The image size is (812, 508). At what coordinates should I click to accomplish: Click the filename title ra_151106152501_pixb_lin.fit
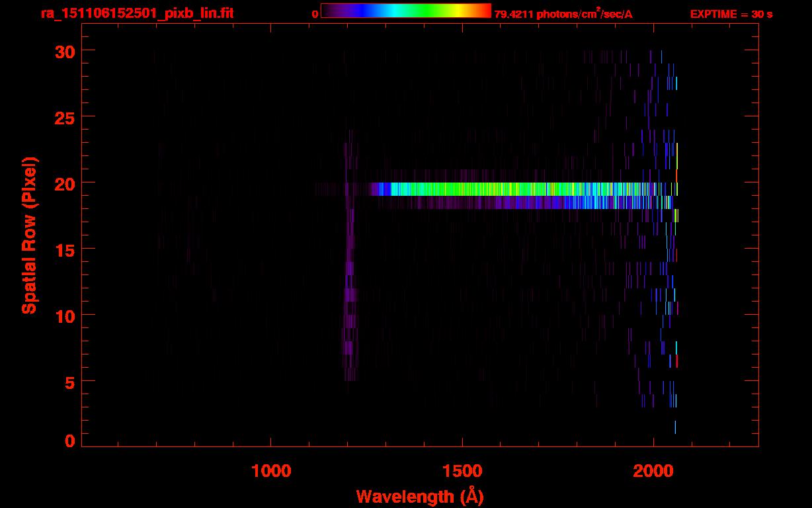137,13
